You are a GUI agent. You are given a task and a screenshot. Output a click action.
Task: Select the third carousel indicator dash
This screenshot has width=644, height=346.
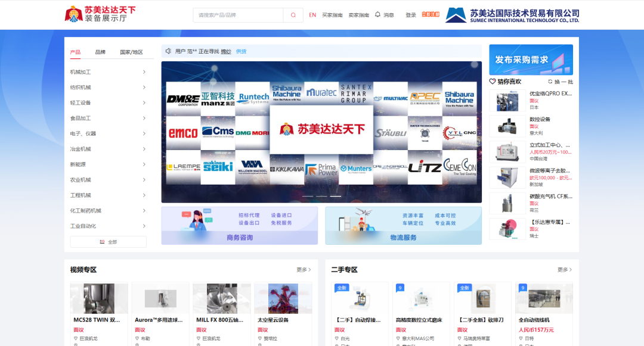pos(336,197)
